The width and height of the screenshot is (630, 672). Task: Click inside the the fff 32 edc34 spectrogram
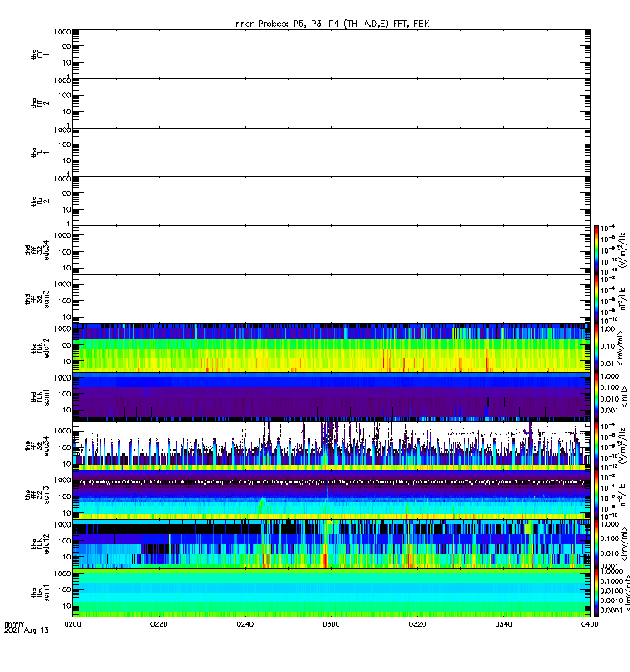click(x=331, y=446)
